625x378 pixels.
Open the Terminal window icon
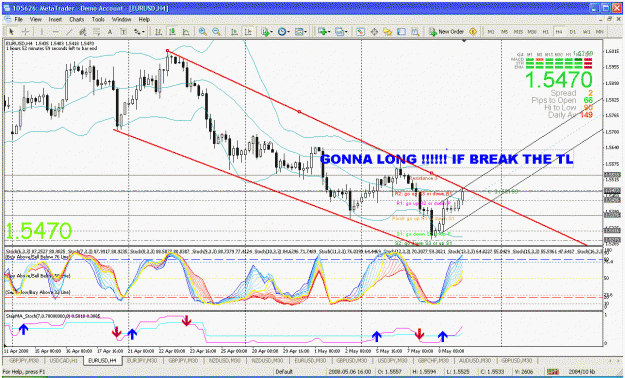(x=401, y=32)
